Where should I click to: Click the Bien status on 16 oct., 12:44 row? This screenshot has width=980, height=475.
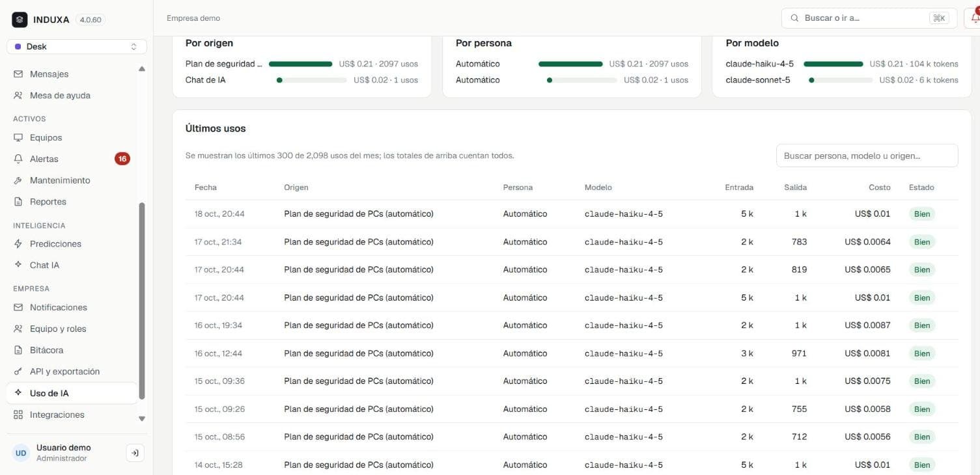point(922,353)
